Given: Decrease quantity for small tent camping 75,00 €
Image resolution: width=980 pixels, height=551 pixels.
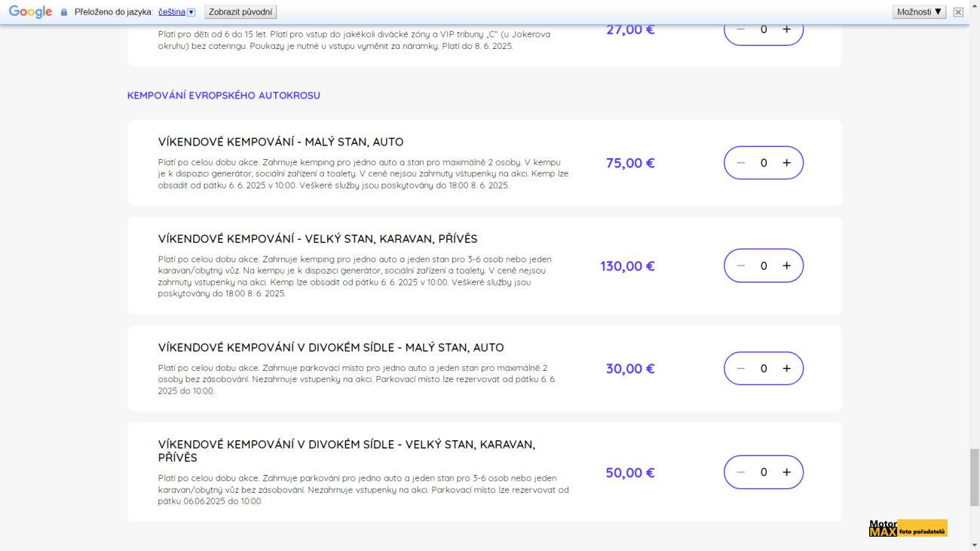Looking at the screenshot, I should point(740,163).
